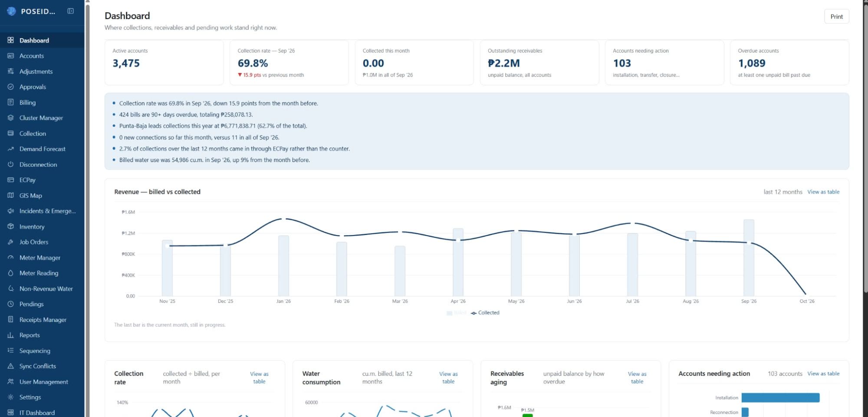Click the Outstanding receivables ₱2.2M value
The height and width of the screenshot is (417, 868).
(x=503, y=63)
